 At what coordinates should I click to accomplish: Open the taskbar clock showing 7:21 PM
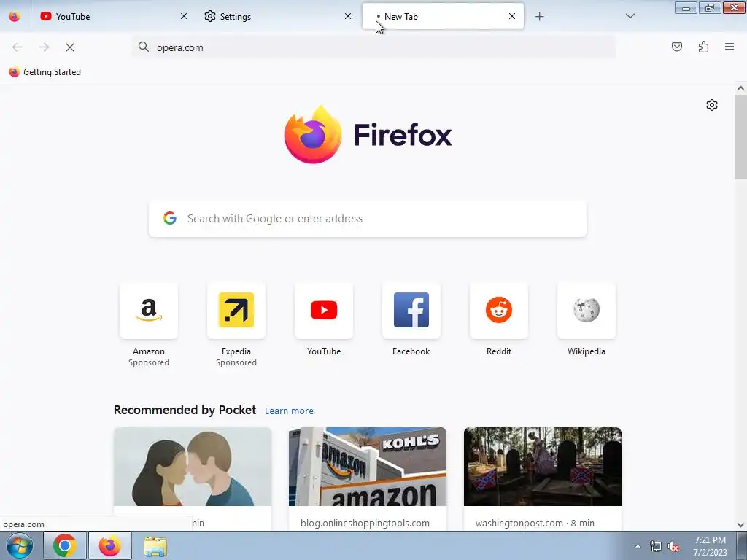(x=710, y=546)
